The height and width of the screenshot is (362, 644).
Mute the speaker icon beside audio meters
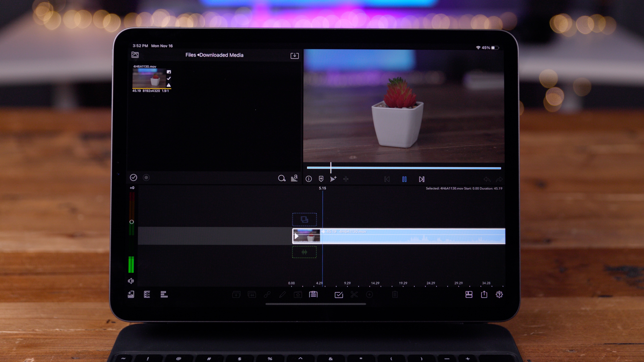(x=131, y=281)
